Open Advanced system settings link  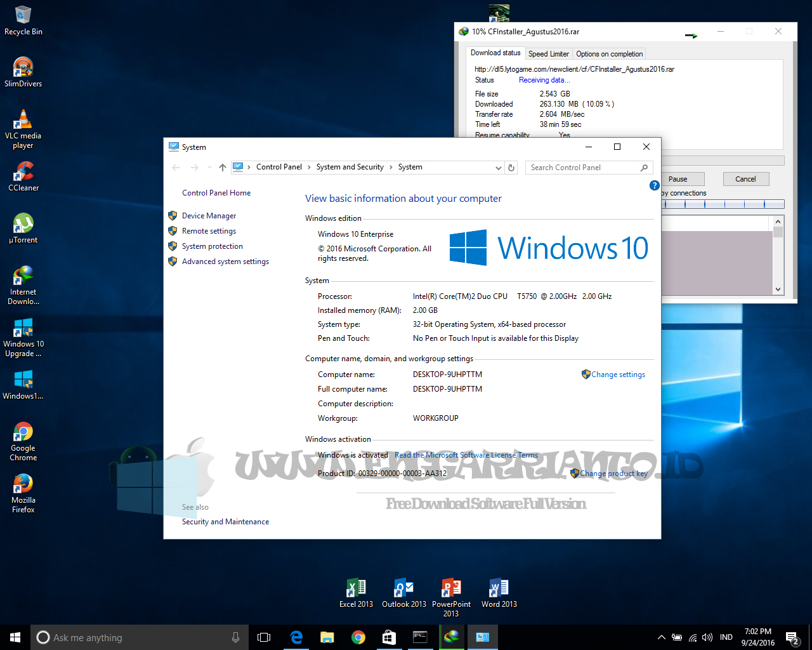[x=225, y=262]
